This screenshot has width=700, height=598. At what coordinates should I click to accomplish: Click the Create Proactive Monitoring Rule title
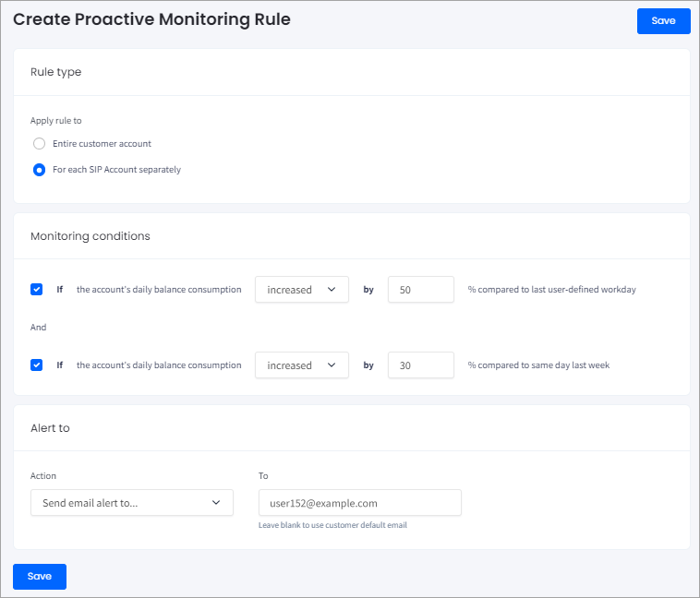[151, 19]
